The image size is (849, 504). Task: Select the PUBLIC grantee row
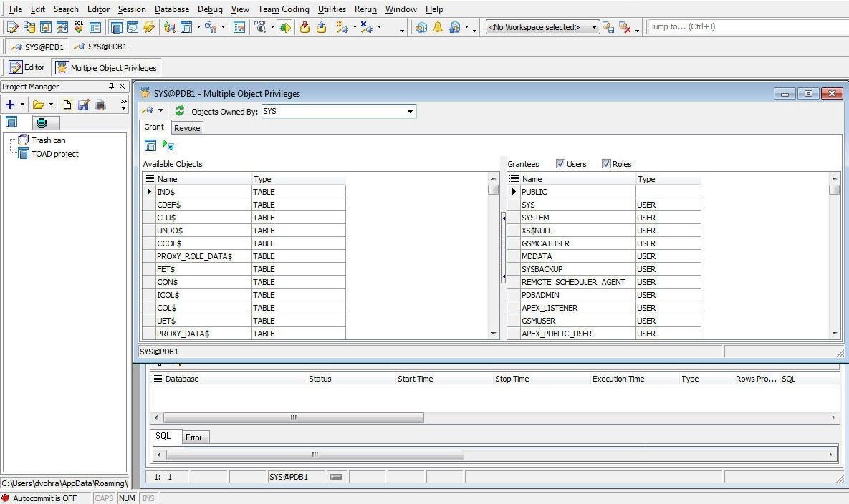click(604, 192)
